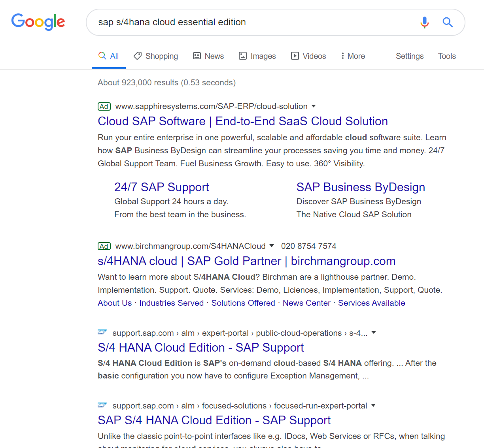Click the Industries Served sitelink
This screenshot has height=448, width=484.
click(172, 303)
